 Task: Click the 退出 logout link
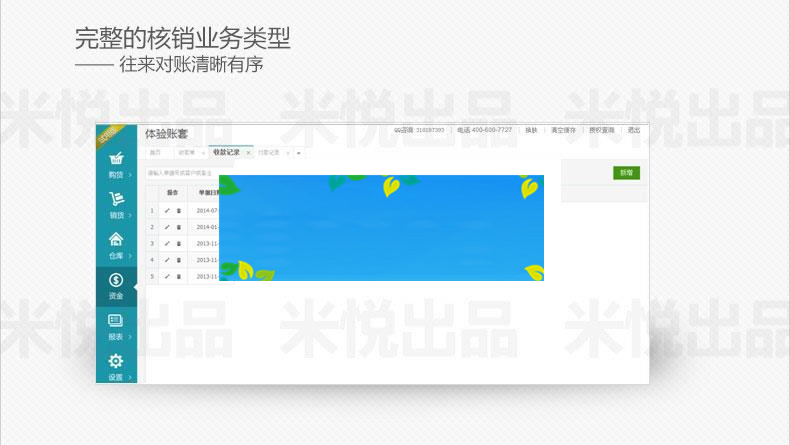coord(633,130)
